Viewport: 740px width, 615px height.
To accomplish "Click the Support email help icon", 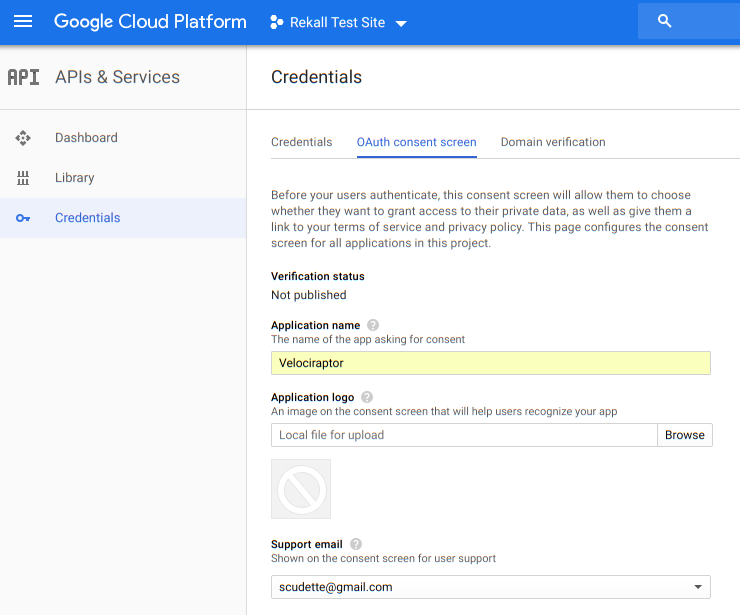I will (356, 544).
